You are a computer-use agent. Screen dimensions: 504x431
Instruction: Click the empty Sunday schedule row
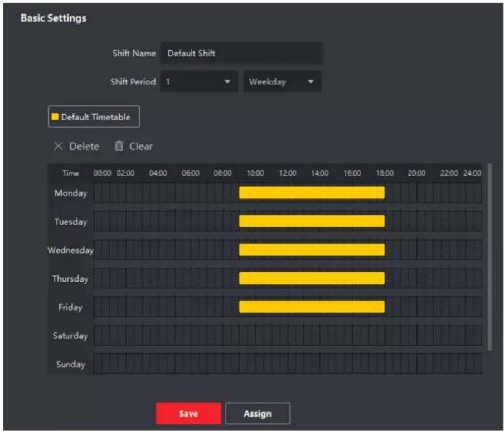pyautogui.click(x=288, y=364)
